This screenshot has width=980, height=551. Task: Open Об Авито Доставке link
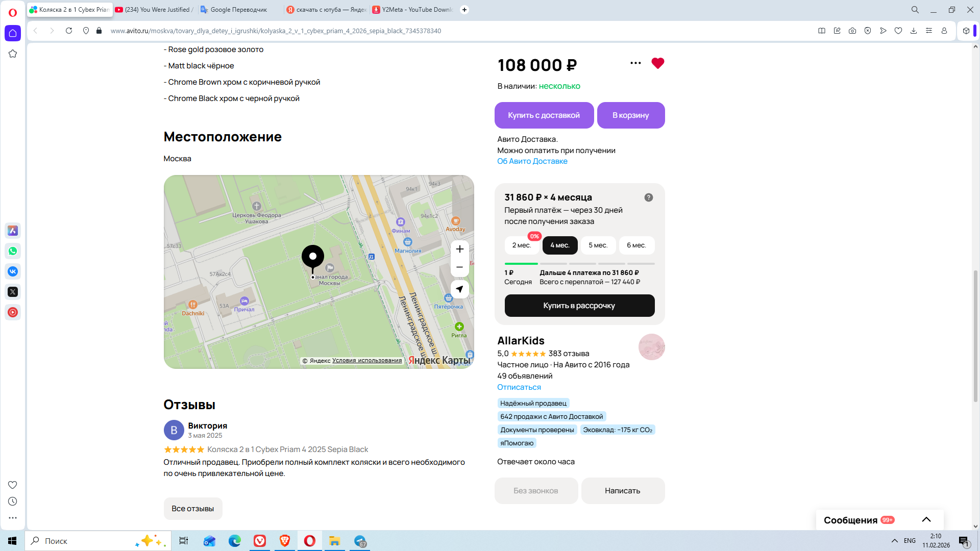click(532, 161)
